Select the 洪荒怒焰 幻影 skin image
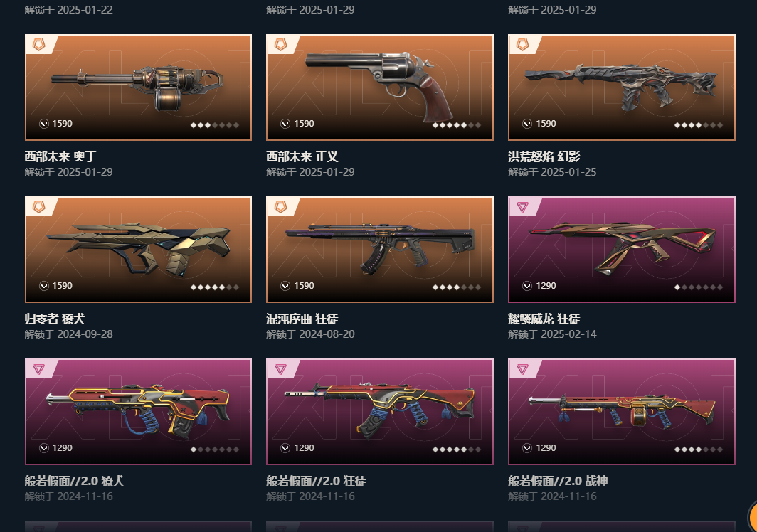Viewport: 757px width, 532px height. 622,87
